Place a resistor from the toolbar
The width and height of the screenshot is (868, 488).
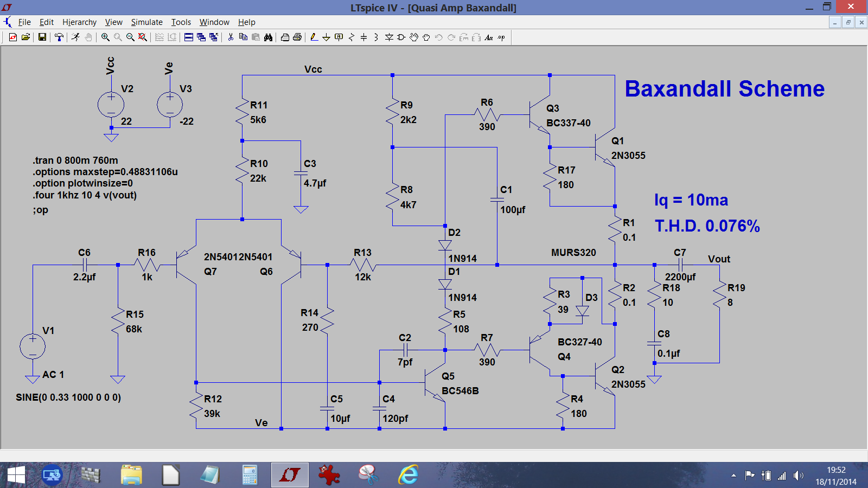click(352, 37)
